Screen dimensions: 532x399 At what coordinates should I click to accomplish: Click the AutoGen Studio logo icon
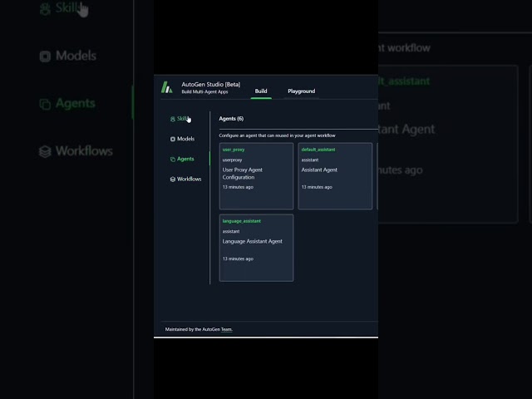point(166,87)
